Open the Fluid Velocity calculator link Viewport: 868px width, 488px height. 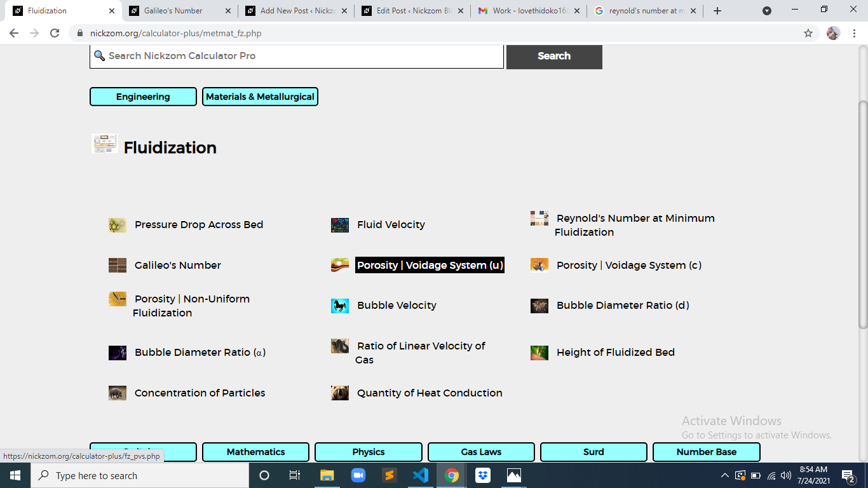[x=391, y=225]
